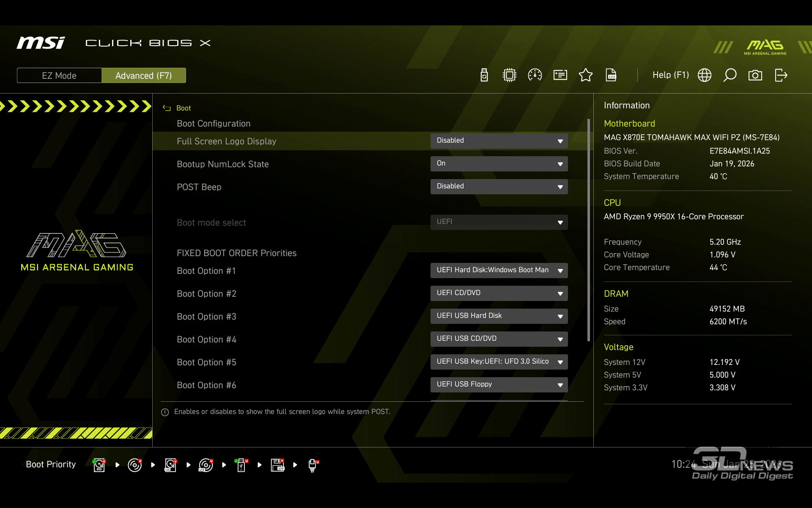Open the LOG file icon
This screenshot has width=812, height=508.
(611, 75)
